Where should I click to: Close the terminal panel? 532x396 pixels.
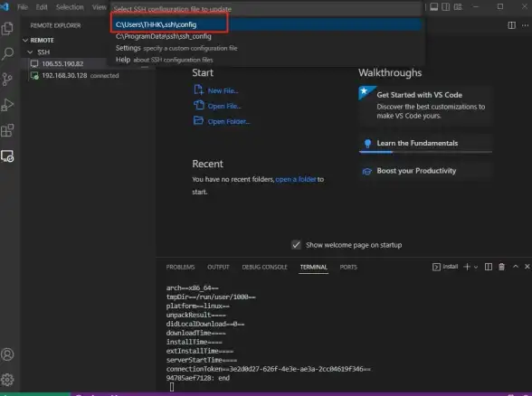click(x=527, y=267)
